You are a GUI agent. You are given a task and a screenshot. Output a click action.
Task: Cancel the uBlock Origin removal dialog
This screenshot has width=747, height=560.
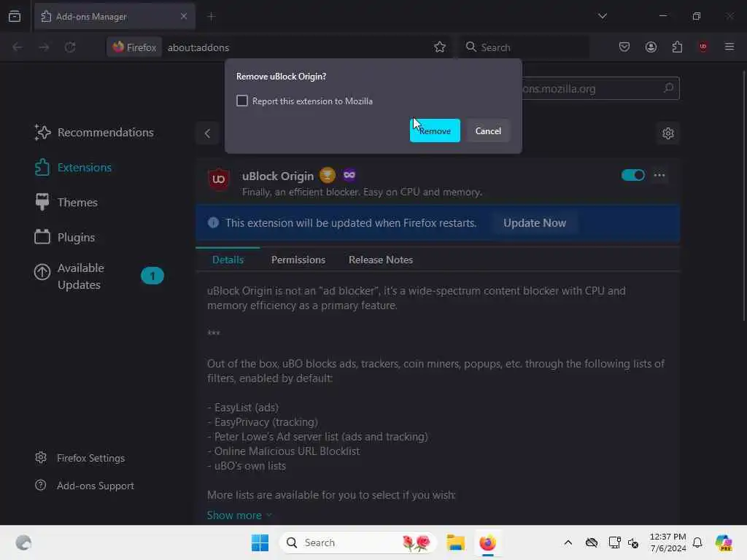point(488,131)
